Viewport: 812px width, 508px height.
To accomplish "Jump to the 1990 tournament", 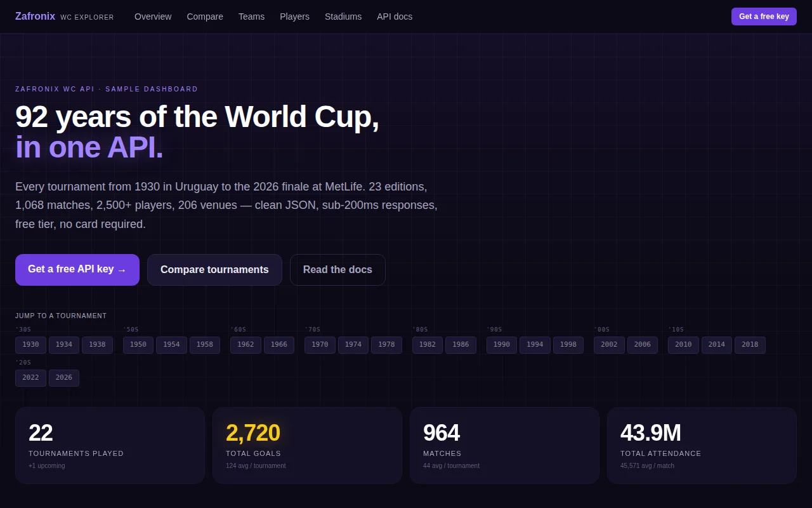I will click(502, 345).
